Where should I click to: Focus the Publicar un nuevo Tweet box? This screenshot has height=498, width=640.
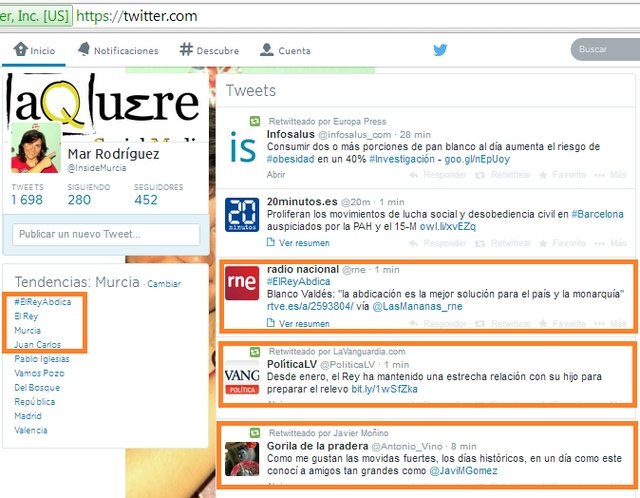(106, 234)
